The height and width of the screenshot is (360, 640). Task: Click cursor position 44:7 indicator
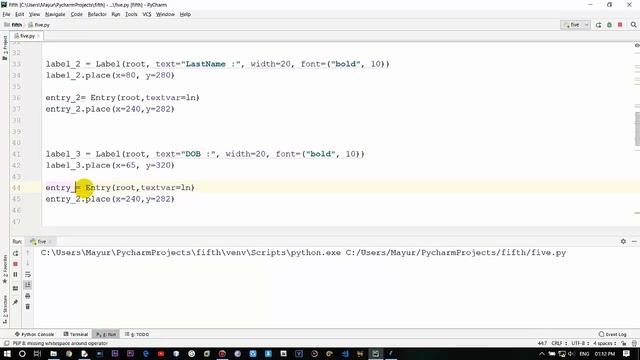pyautogui.click(x=542, y=343)
